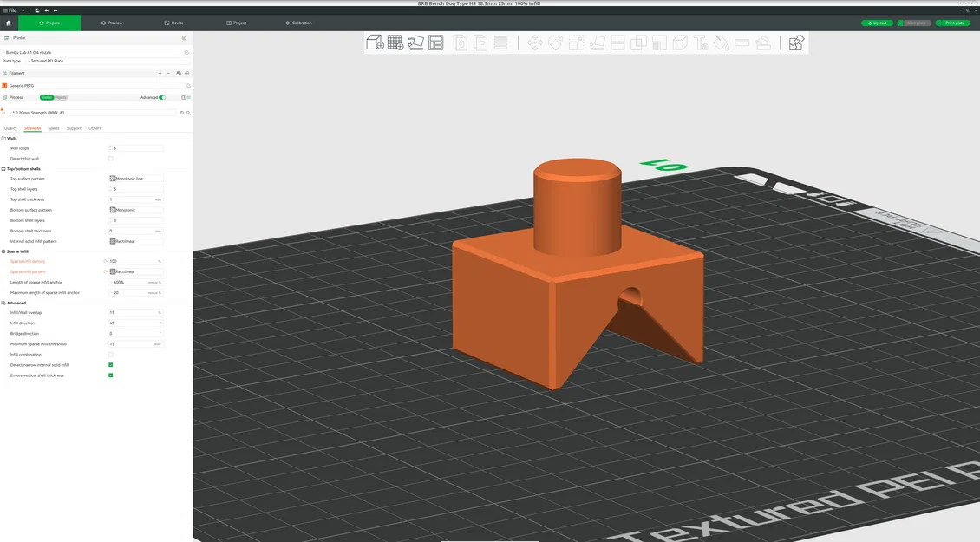Click the Arrange all objects icon
The width and height of the screenshot is (980, 542).
click(x=436, y=42)
